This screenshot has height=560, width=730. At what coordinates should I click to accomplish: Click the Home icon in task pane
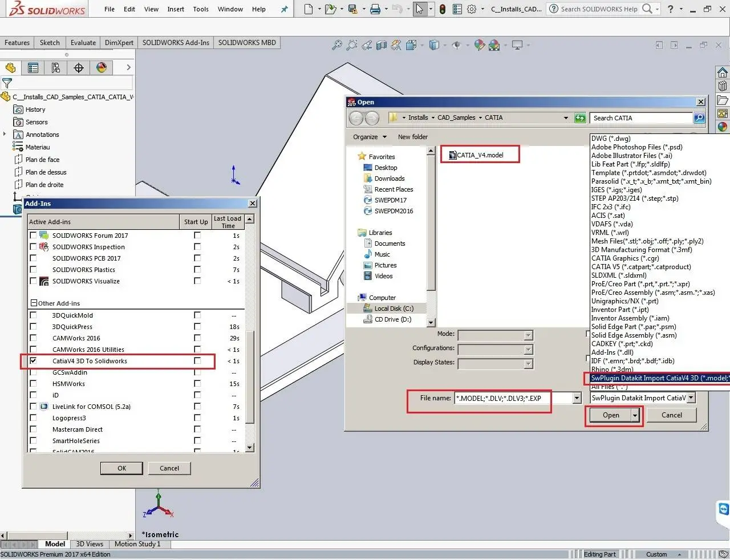[723, 72]
